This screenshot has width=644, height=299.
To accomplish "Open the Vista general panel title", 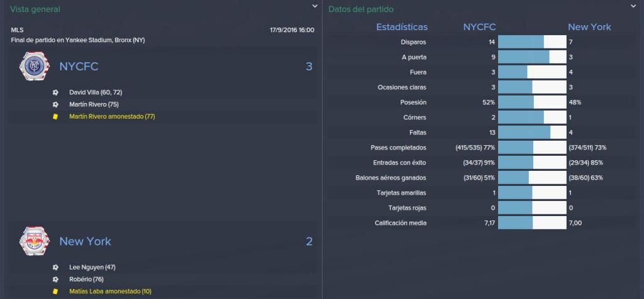I will (x=35, y=9).
